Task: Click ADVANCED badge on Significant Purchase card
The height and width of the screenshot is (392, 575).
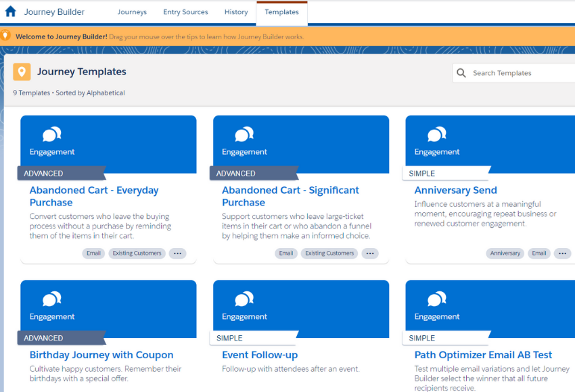Action: [x=254, y=173]
